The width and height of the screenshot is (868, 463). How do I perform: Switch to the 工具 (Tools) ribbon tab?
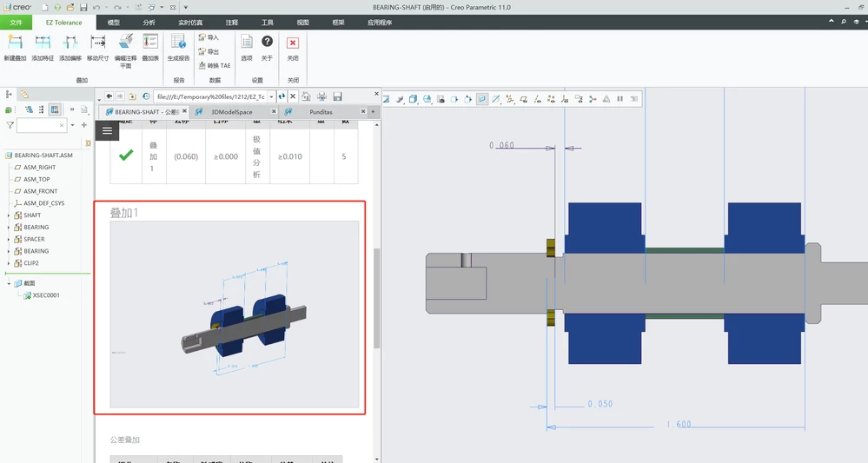(x=268, y=23)
